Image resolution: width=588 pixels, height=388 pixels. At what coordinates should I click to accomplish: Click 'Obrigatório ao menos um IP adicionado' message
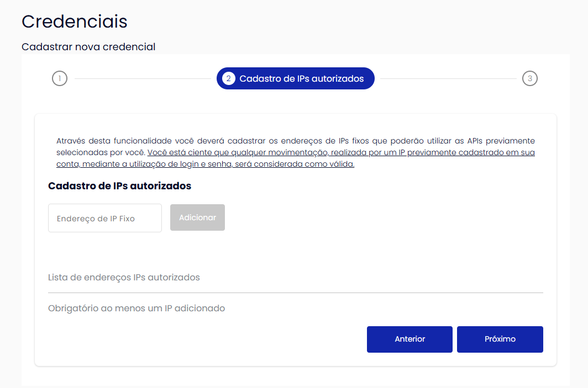136,308
